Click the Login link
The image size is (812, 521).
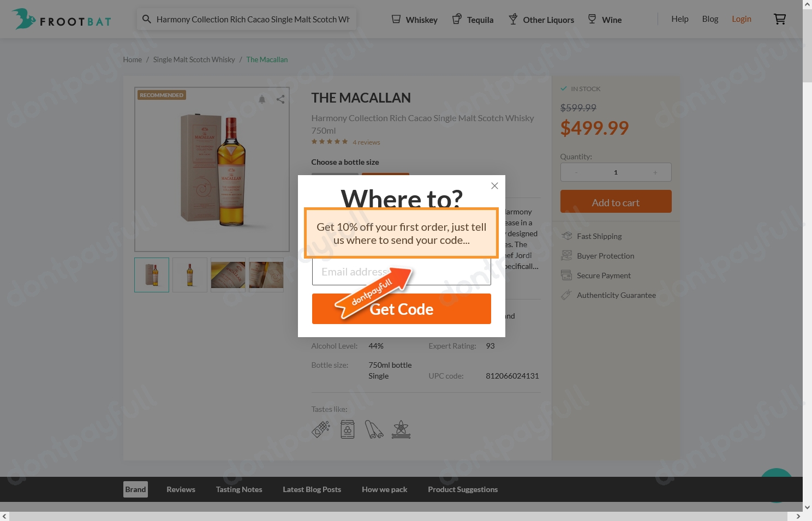(x=741, y=19)
